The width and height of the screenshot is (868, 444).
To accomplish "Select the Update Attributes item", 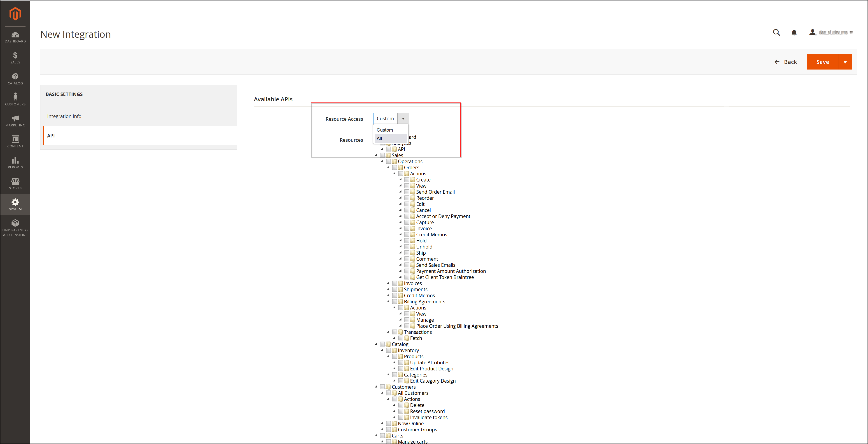I will click(x=430, y=363).
